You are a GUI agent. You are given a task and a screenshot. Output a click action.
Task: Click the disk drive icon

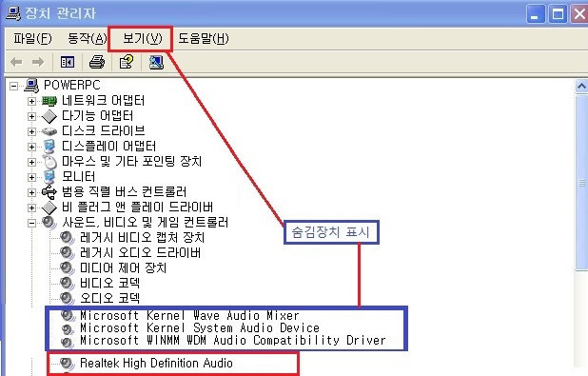tap(49, 131)
